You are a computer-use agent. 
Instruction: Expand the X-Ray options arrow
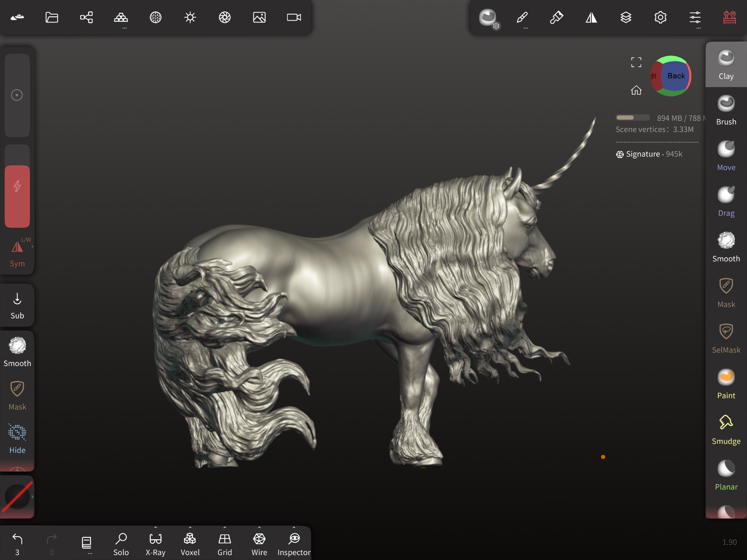155,527
